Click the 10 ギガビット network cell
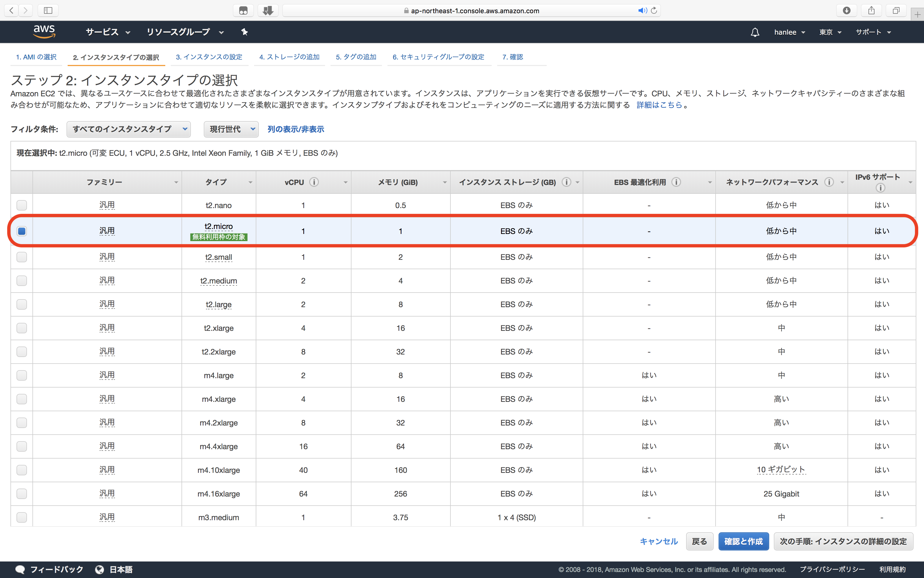This screenshot has width=924, height=578. pos(781,470)
